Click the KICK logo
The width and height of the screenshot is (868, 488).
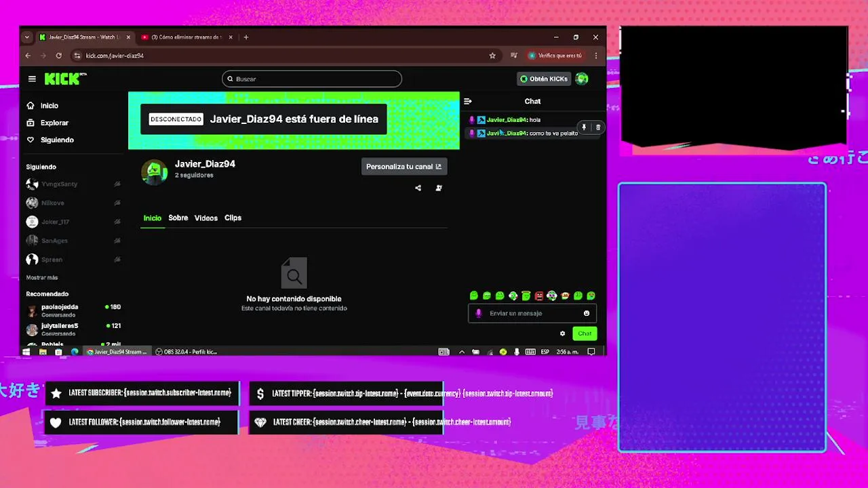pyautogui.click(x=65, y=79)
